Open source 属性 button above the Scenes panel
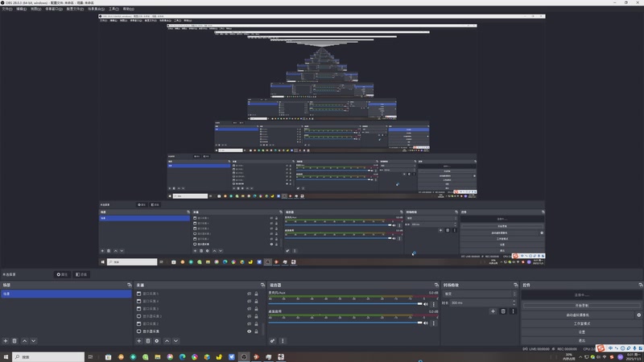Viewport: 644px width, 362px height. pyautogui.click(x=62, y=274)
